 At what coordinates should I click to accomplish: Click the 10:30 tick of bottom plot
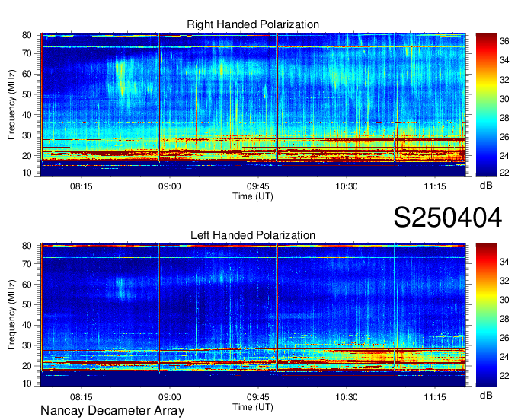point(347,397)
